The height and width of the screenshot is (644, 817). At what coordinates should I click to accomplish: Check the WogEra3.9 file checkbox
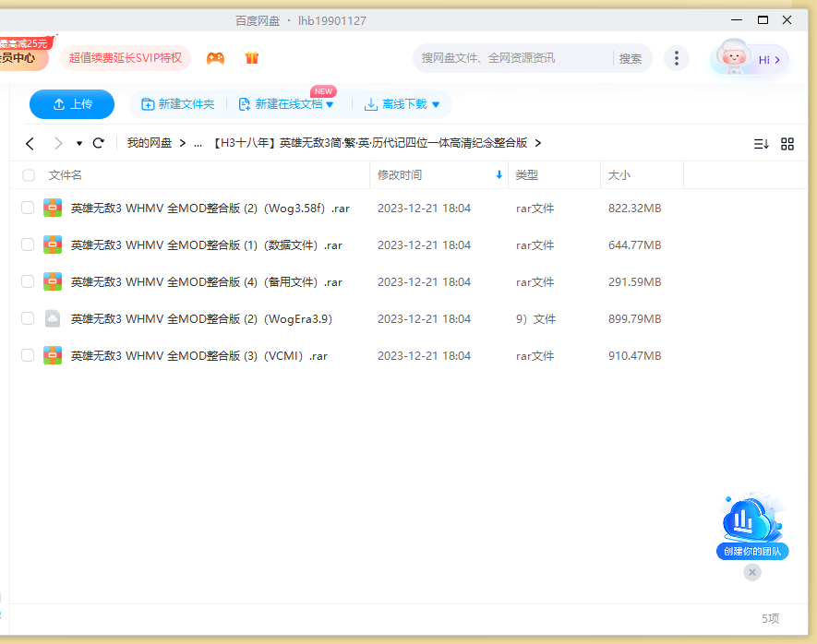click(28, 318)
